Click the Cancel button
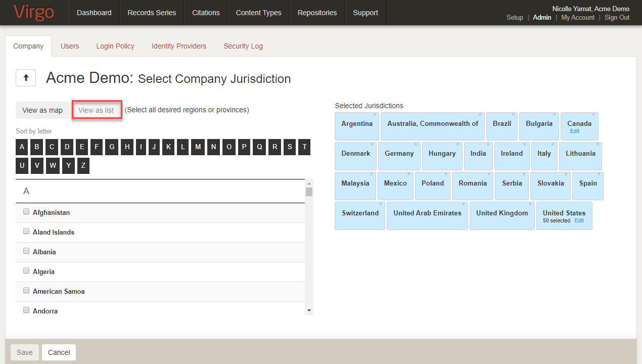The width and height of the screenshot is (642, 364). [59, 352]
